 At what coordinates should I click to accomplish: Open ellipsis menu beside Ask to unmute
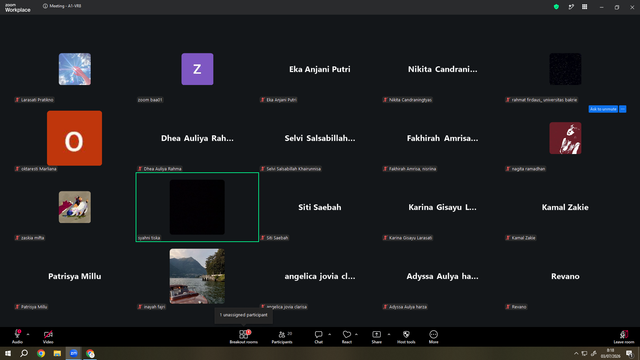[622, 109]
